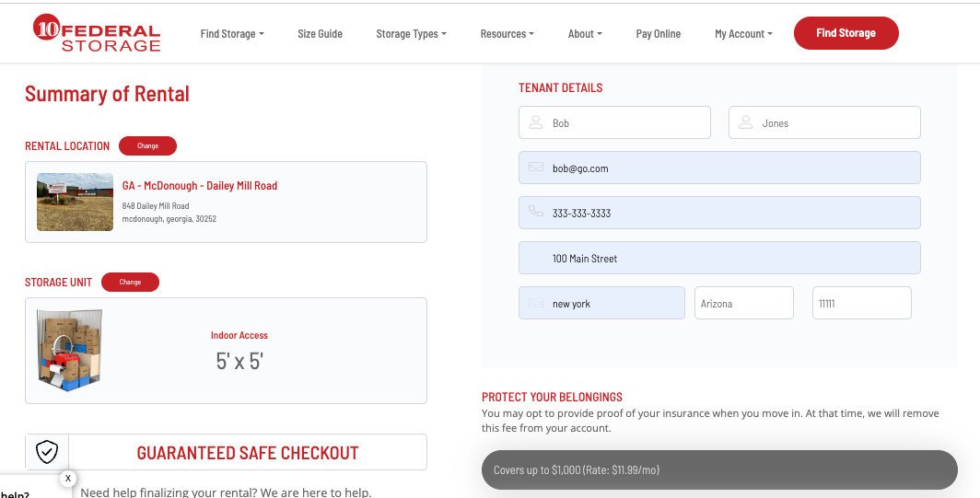Open the About dropdown menu
980x498 pixels.
tap(585, 34)
